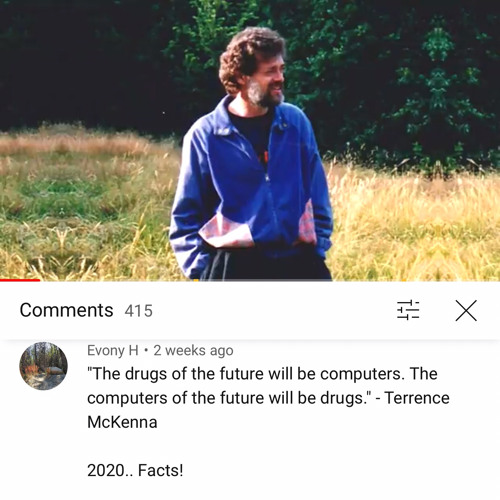Viewport: 500px width, 500px height.
Task: Click the far right end of the progress bar
Action: tap(497, 280)
